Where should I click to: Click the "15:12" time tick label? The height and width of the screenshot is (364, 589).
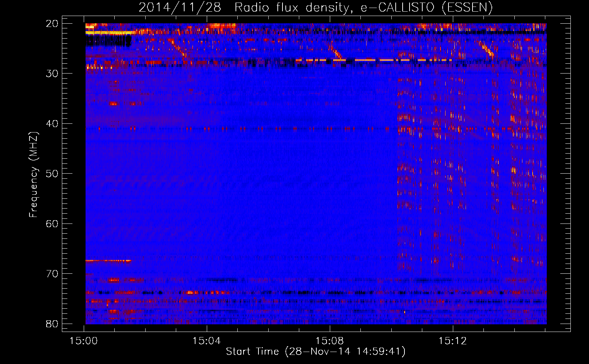tap(452, 341)
